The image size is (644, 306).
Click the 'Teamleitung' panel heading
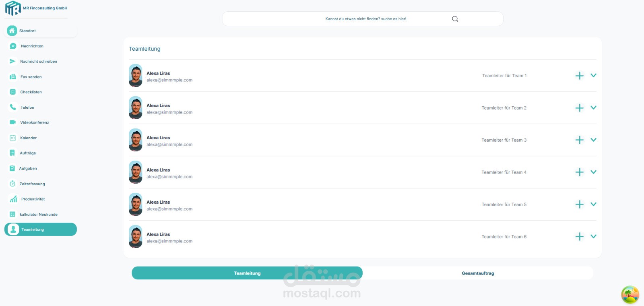click(144, 49)
